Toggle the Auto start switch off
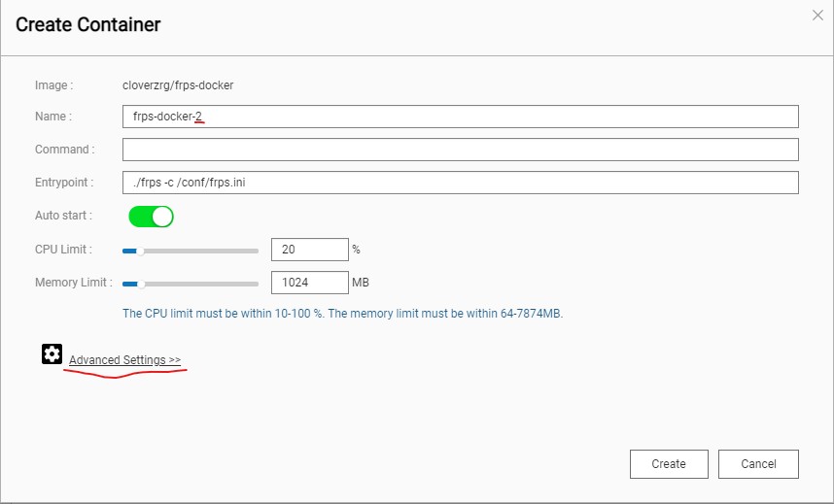 pyautogui.click(x=151, y=217)
